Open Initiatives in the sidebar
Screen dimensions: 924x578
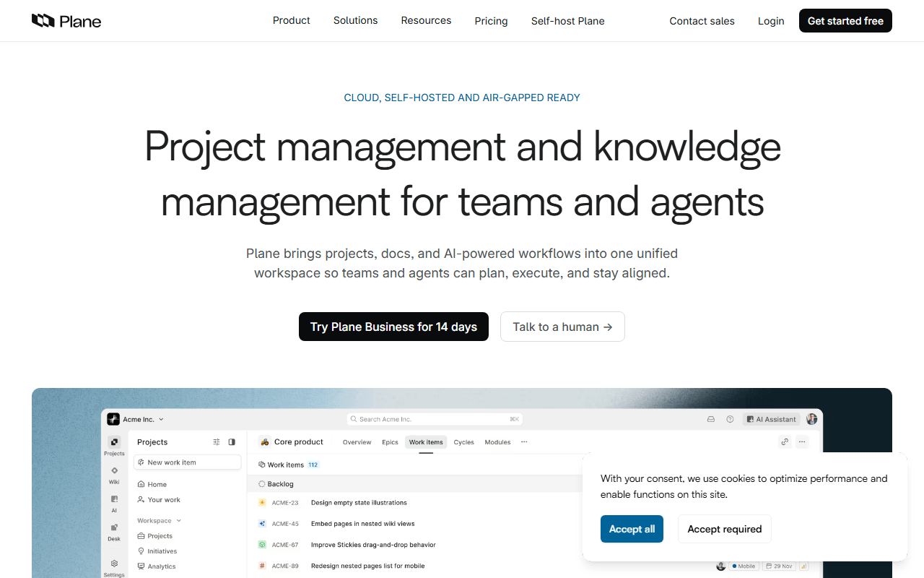point(157,551)
